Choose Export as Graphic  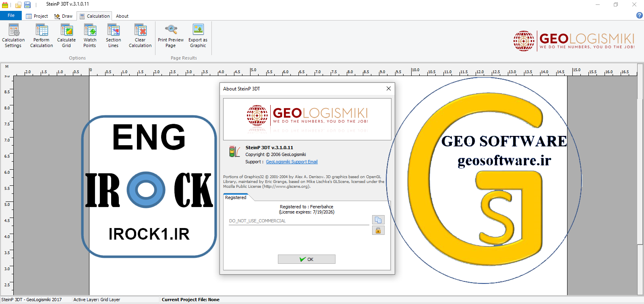pos(198,35)
